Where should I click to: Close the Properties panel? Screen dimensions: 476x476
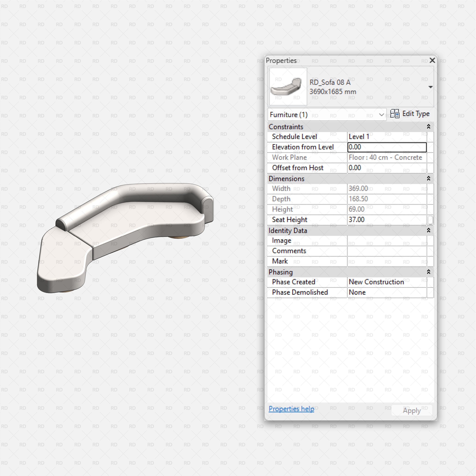pos(432,60)
